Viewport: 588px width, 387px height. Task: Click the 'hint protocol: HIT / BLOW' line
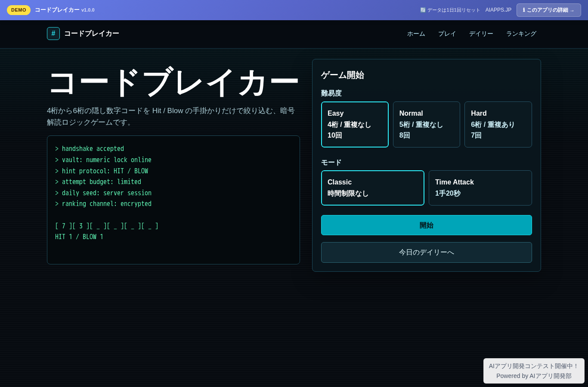pyautogui.click(x=102, y=171)
